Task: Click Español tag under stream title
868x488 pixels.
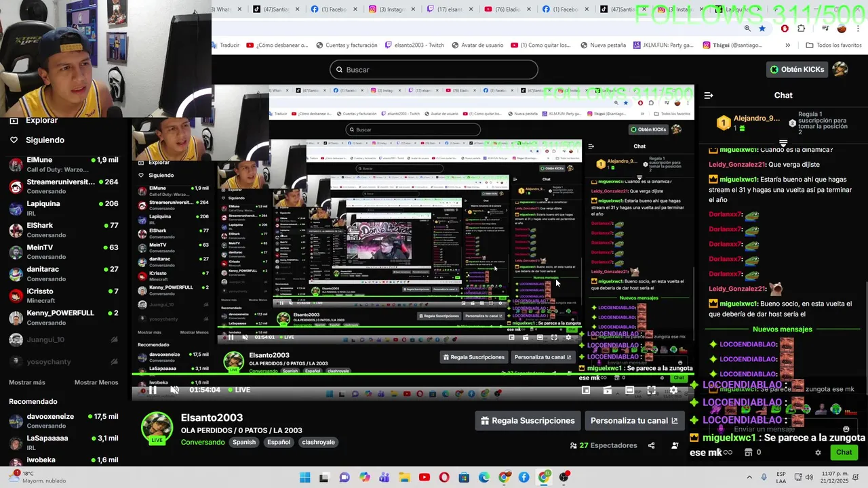Action: 279,442
